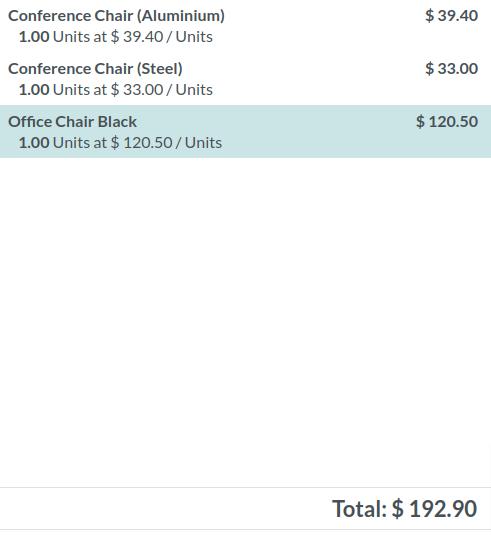Select the Conference Chair (Steel) order line

pos(246,79)
